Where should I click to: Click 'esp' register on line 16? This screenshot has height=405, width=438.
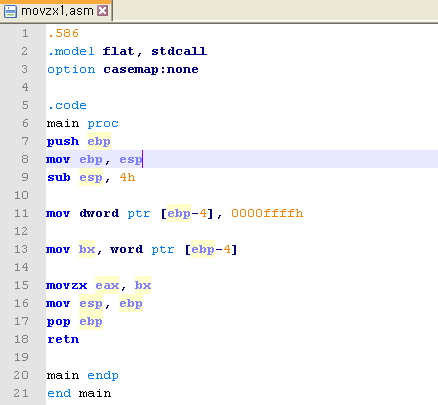click(91, 304)
